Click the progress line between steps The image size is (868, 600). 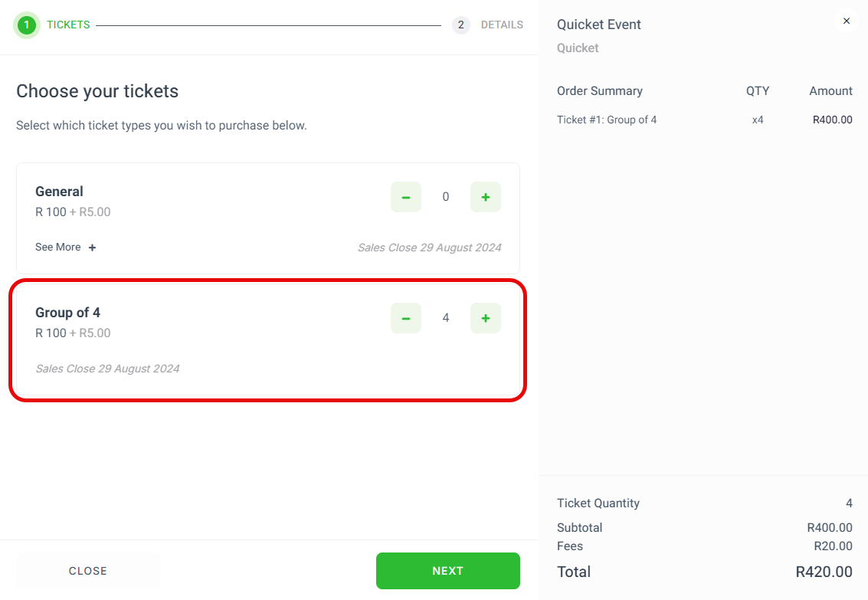pyautogui.click(x=268, y=25)
